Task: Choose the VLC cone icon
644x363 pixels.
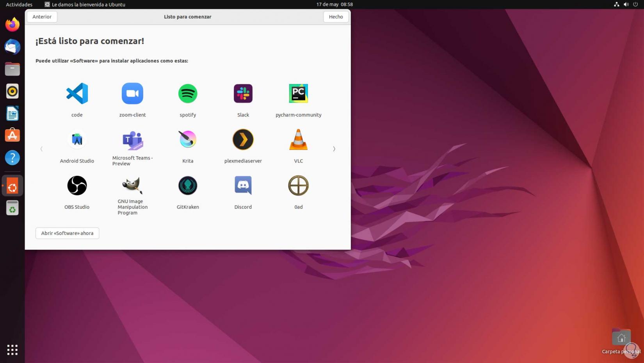Action: click(299, 139)
